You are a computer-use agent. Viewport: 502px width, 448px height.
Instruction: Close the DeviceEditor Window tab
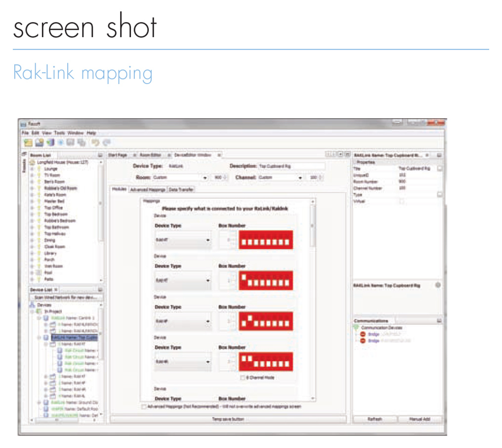click(219, 155)
